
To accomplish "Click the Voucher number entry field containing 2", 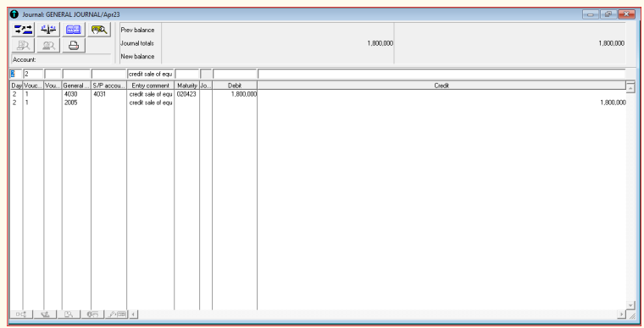I will click(33, 74).
